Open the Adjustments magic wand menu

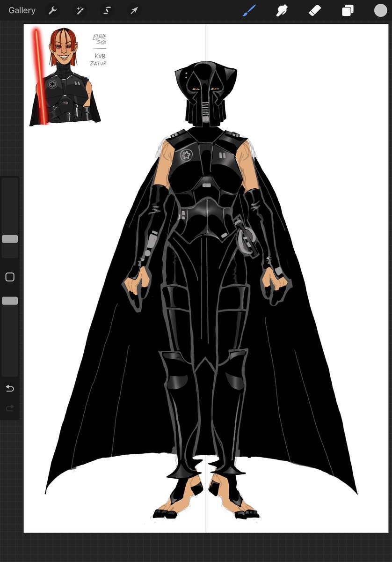click(x=80, y=10)
